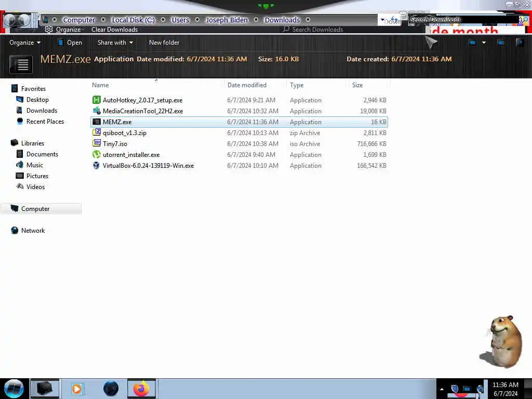Click the Network icon in navigation pane

15,230
